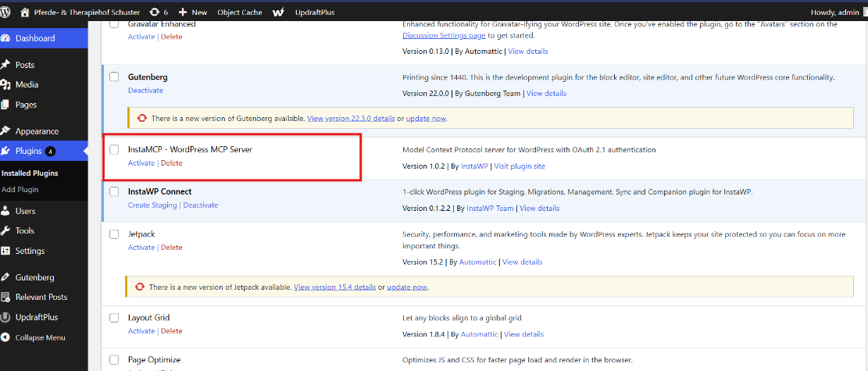Image resolution: width=868 pixels, height=371 pixels.
Task: Check the InstaMCP plugin checkbox
Action: [114, 149]
